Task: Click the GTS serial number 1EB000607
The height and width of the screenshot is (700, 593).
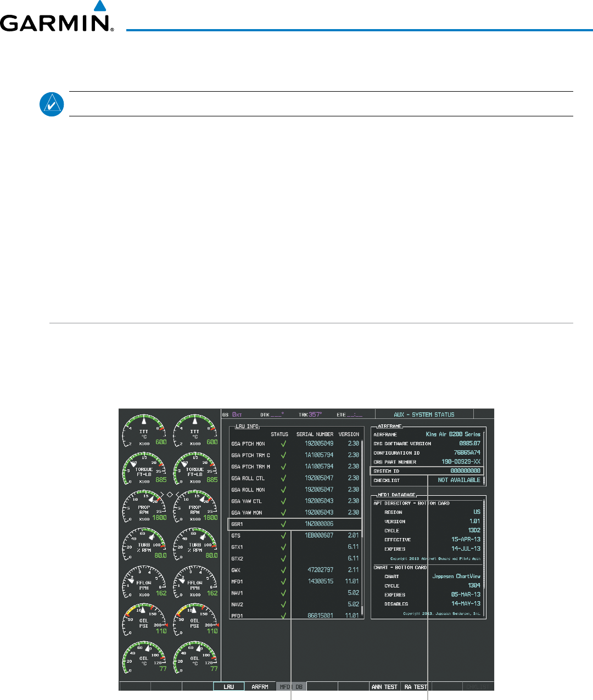Action: (x=319, y=535)
